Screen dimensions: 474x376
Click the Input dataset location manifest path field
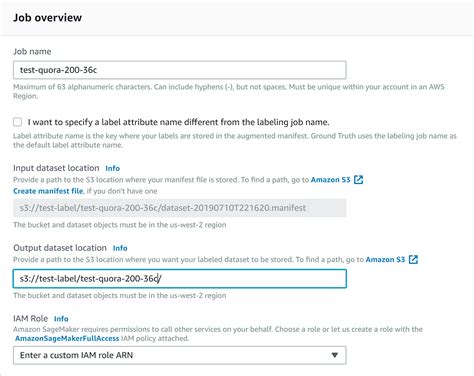(180, 208)
